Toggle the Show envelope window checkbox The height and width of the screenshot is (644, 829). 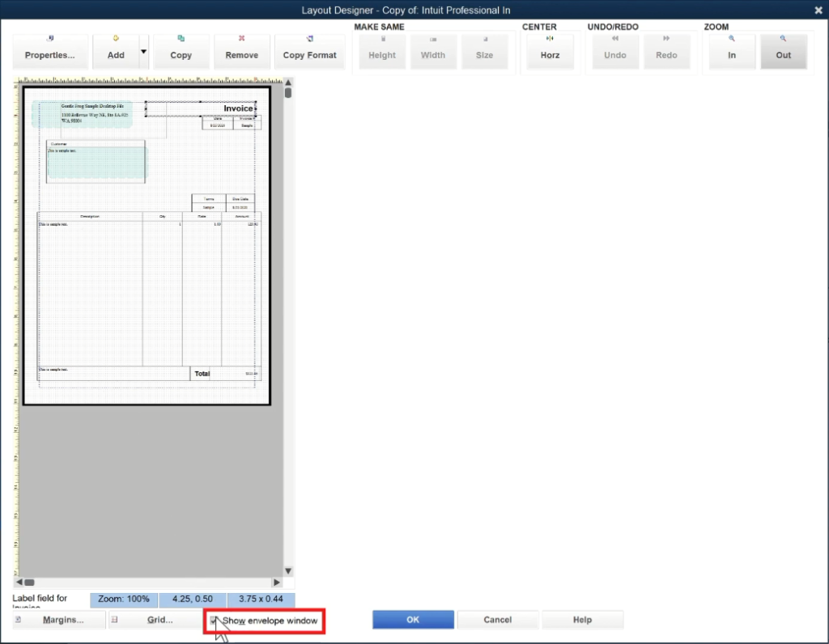click(x=213, y=620)
